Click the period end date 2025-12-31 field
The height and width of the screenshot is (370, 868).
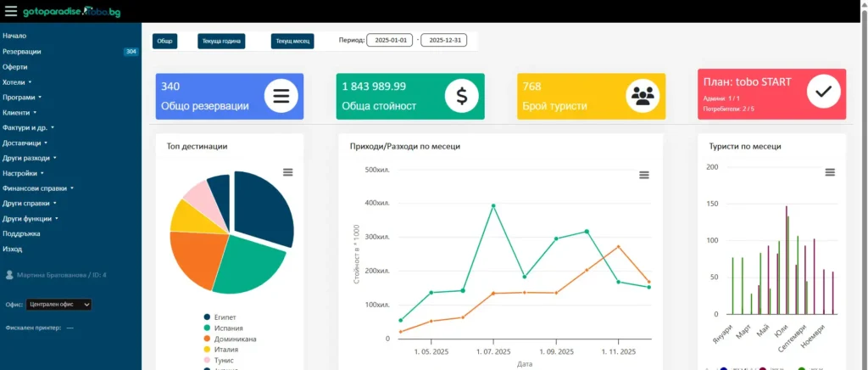[444, 41]
